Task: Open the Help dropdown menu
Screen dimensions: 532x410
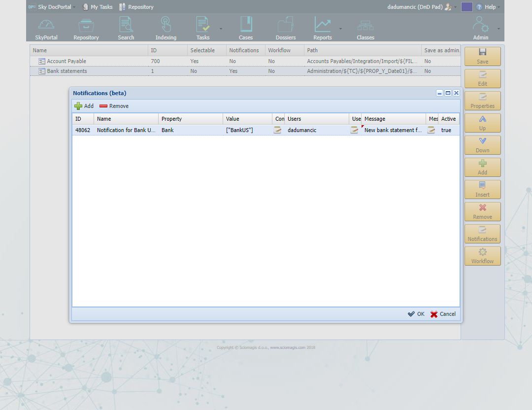Action: point(488,7)
